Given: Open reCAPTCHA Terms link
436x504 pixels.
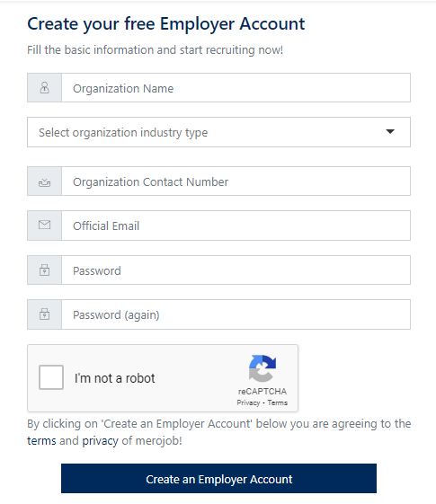Looking at the screenshot, I should [x=278, y=402].
